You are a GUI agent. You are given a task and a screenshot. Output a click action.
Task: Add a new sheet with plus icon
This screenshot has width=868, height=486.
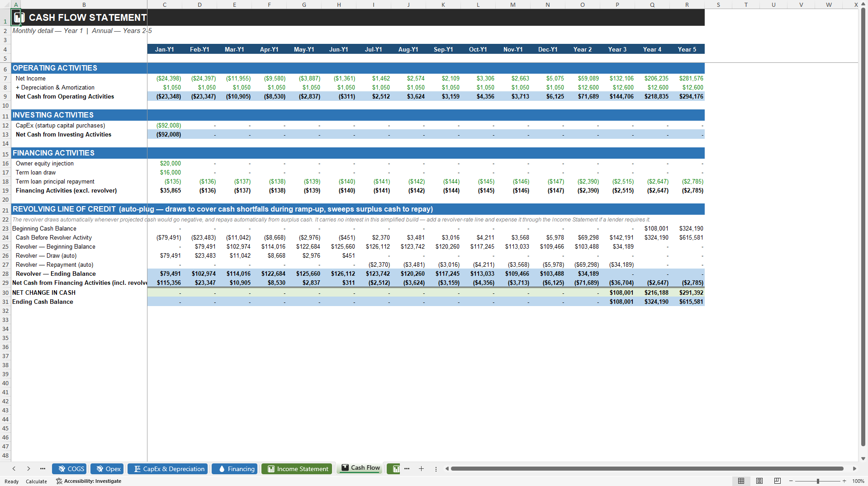pyautogui.click(x=421, y=469)
